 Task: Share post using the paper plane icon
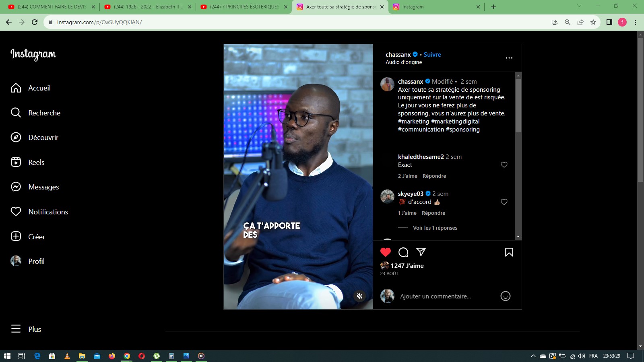click(421, 252)
